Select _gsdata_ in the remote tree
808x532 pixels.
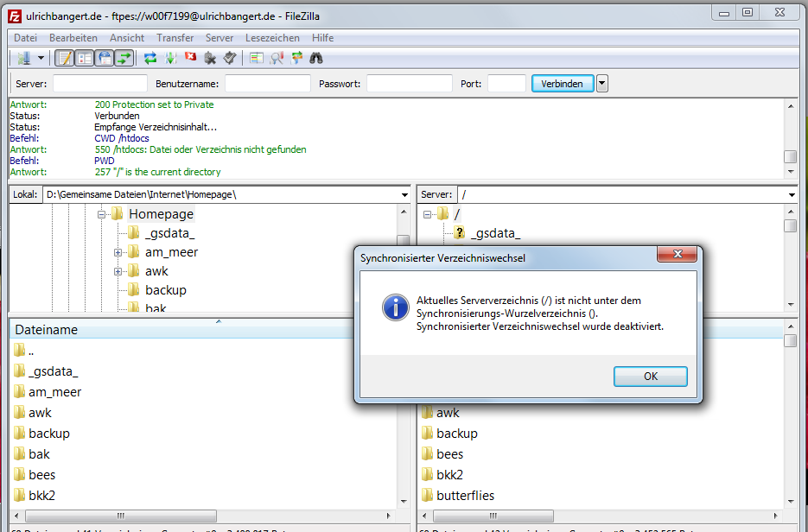point(495,233)
